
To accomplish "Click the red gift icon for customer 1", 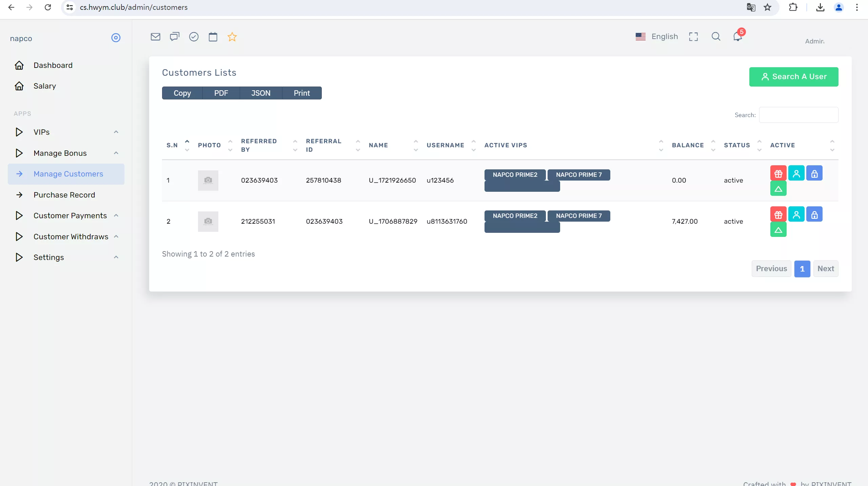I will pos(778,173).
